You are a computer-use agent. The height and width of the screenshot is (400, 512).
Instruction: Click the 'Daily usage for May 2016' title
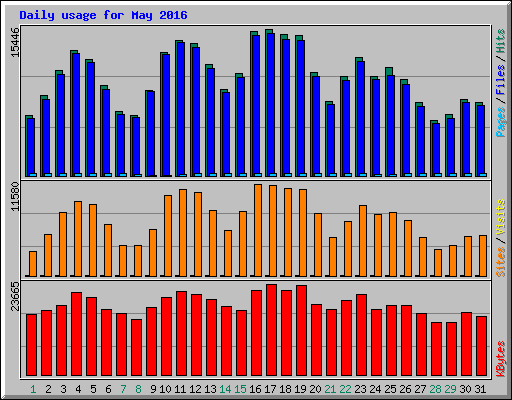point(103,15)
